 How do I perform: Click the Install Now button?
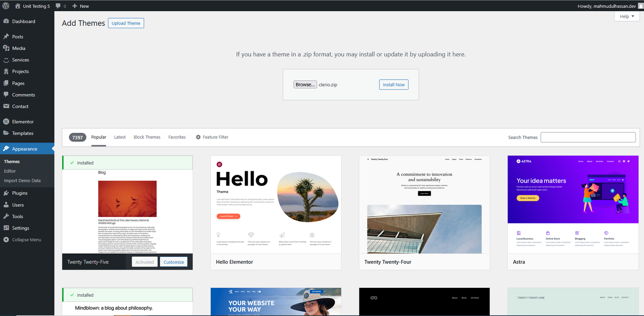(393, 85)
